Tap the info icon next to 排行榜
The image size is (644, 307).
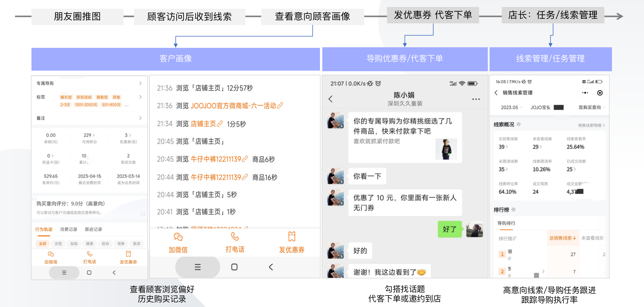point(513,210)
